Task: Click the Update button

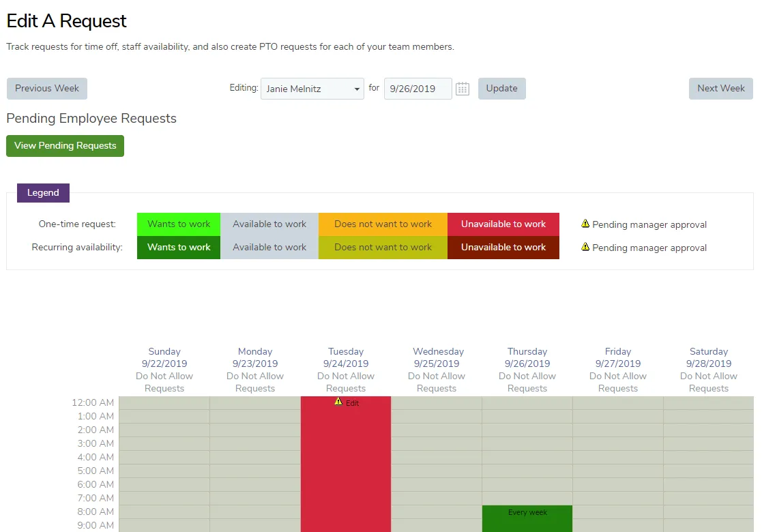Action: coord(501,89)
